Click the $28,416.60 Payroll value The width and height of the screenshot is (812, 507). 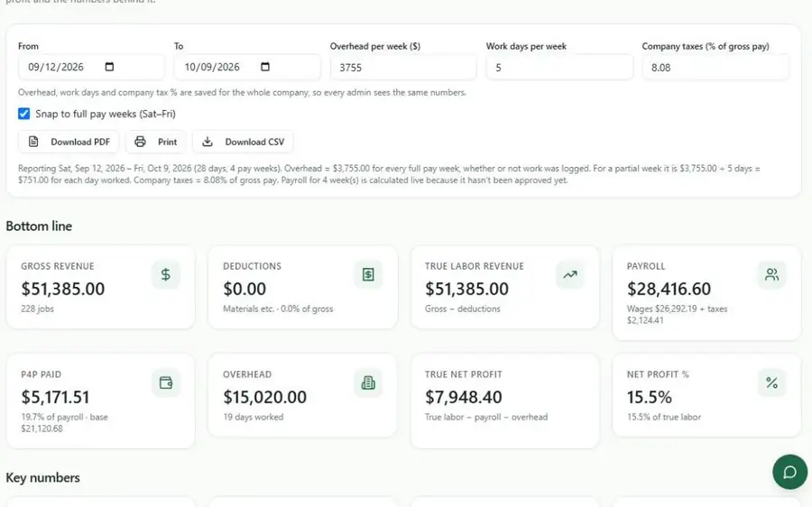[x=669, y=289]
